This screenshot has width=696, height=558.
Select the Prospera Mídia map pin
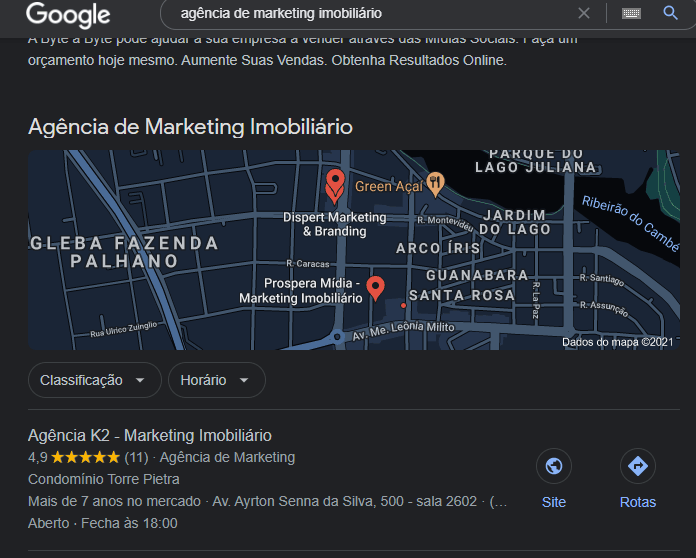[376, 289]
